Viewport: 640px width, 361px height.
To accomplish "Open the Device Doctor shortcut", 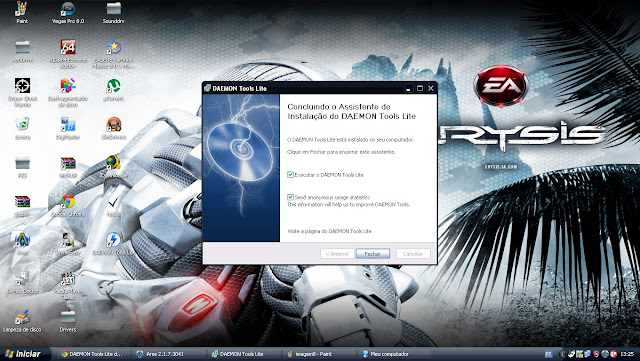I will (x=22, y=279).
